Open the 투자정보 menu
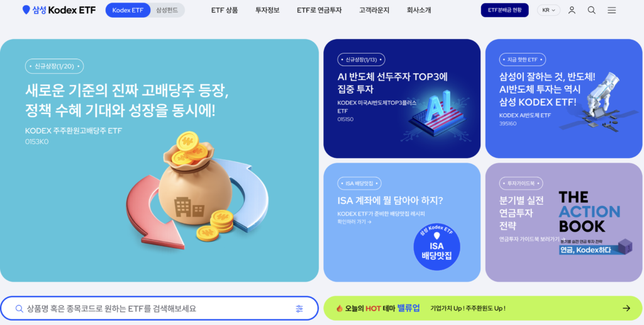The width and height of the screenshot is (644, 325). click(267, 10)
